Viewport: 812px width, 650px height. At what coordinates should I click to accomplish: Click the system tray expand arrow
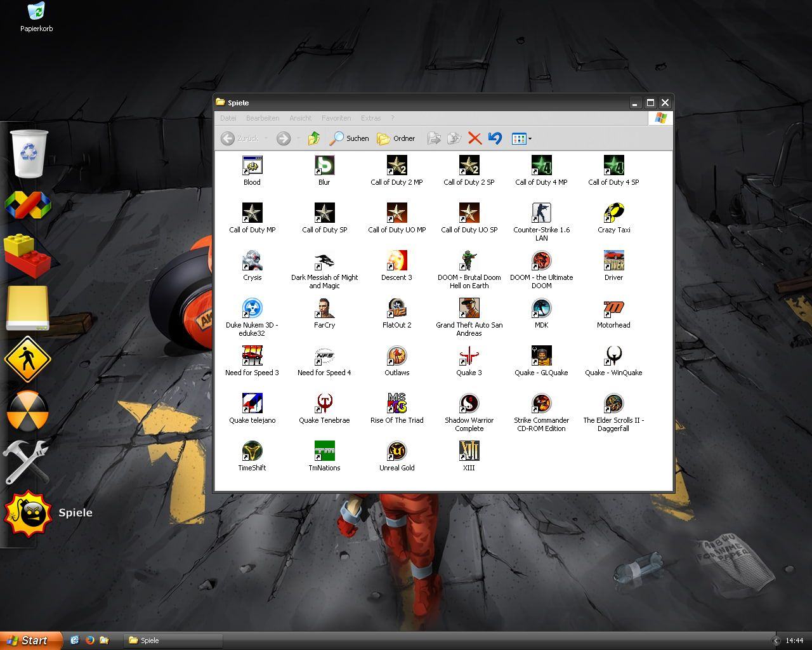[775, 640]
